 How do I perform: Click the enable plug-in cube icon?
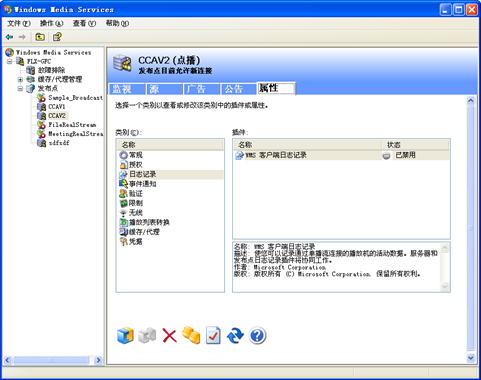point(125,336)
